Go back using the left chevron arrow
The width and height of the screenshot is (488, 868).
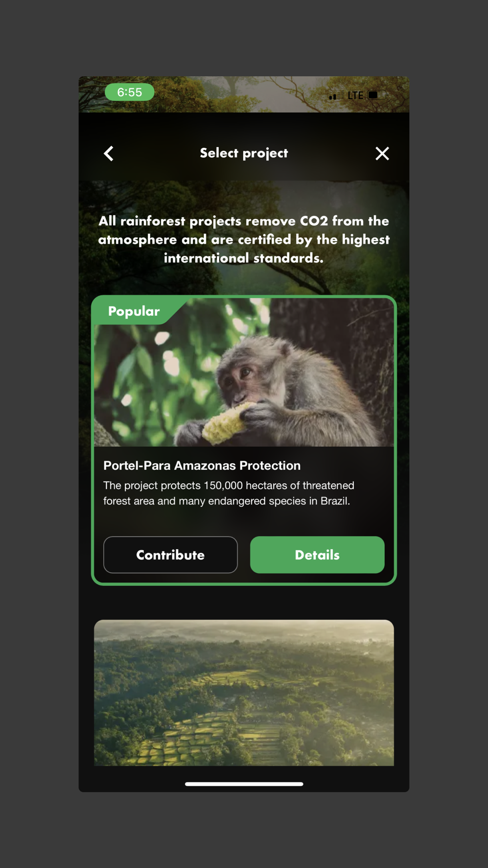click(x=109, y=153)
